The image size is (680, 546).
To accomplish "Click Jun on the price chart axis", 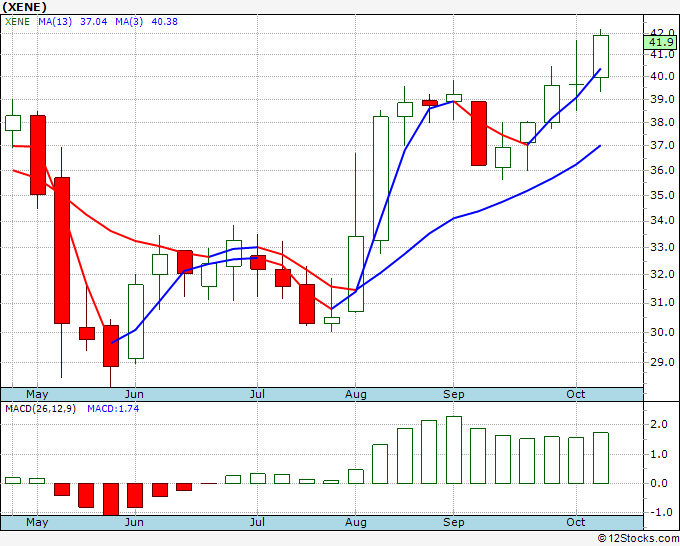I will [x=134, y=394].
